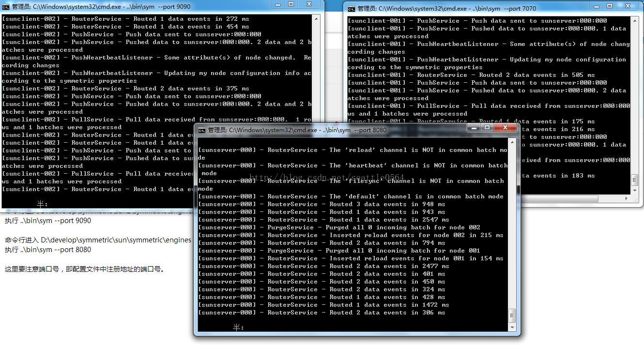Close the port 7070 cmd window
The width and height of the screenshot is (644, 345).
[629, 6]
